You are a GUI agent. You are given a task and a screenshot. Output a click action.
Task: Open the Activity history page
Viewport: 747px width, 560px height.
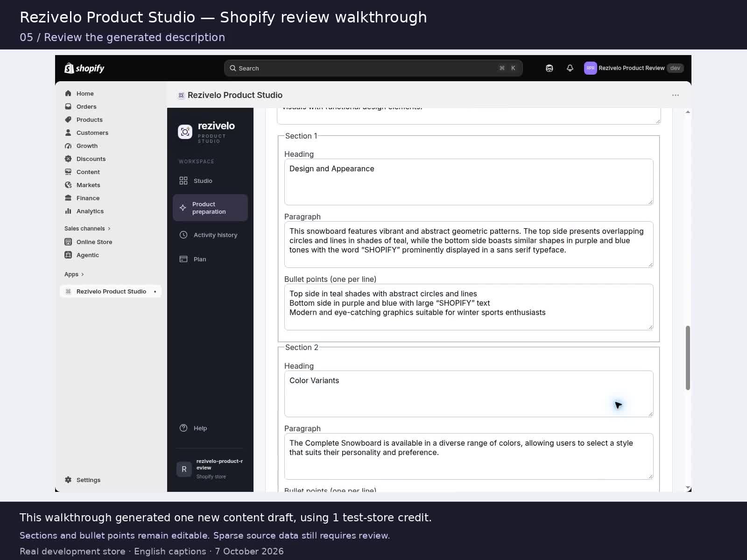(x=210, y=235)
